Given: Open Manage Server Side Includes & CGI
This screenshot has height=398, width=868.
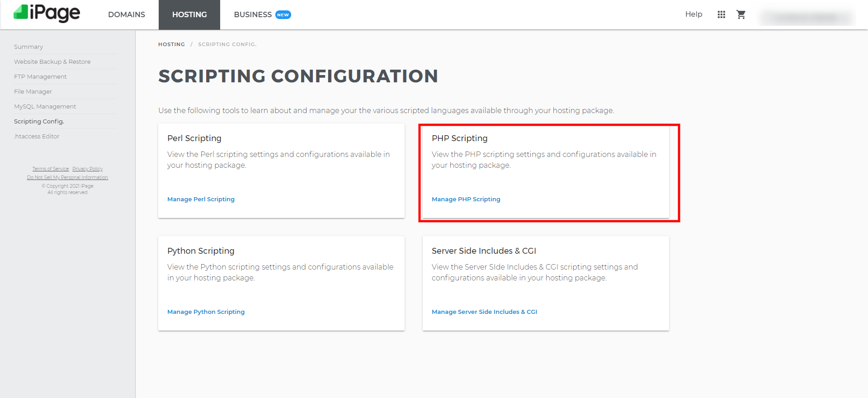Looking at the screenshot, I should 484,312.
